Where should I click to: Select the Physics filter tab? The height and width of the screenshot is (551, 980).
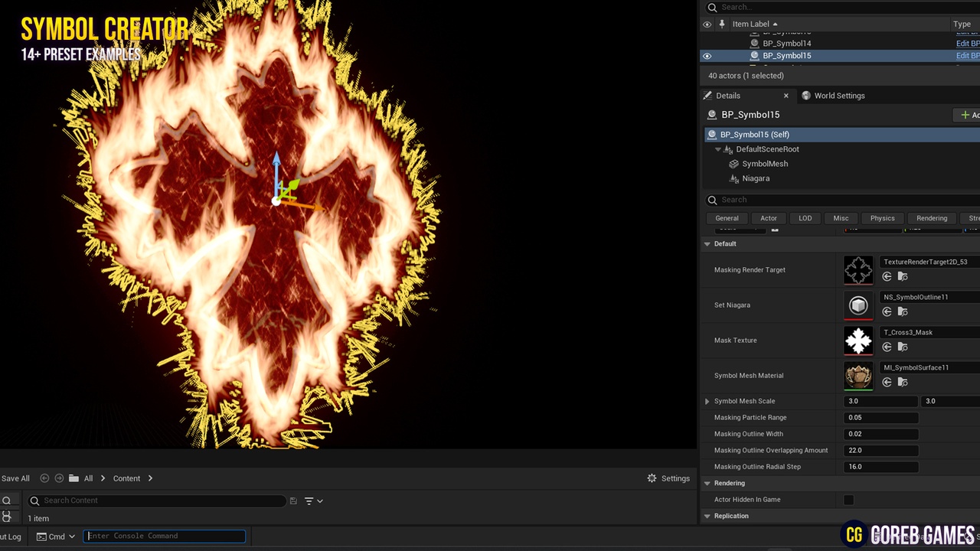coord(882,218)
